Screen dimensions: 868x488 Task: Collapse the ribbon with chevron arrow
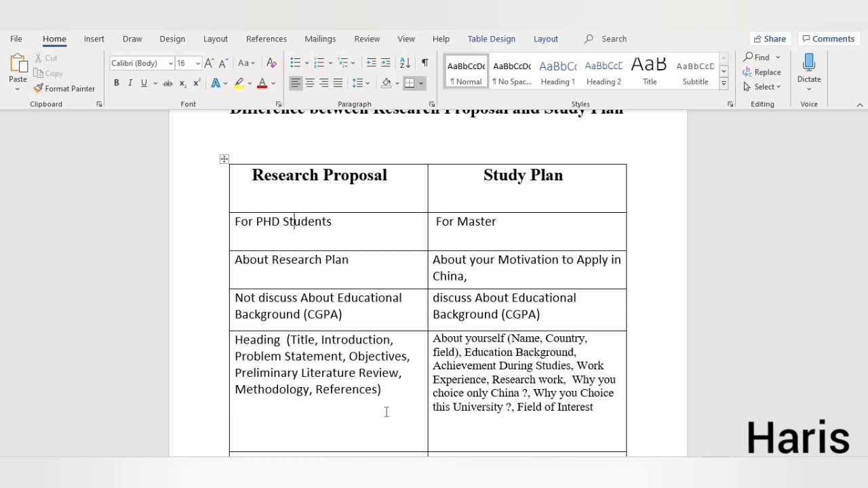click(x=860, y=104)
